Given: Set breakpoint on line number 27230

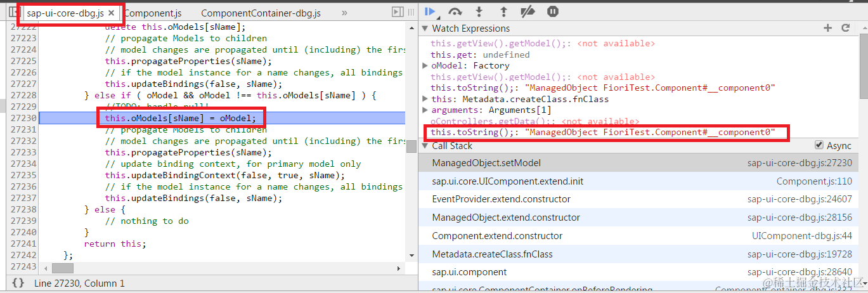Looking at the screenshot, I should (x=24, y=118).
